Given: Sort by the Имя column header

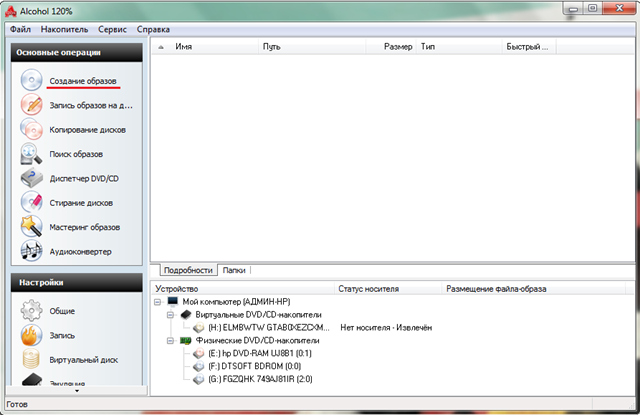Looking at the screenshot, I should (x=205, y=47).
